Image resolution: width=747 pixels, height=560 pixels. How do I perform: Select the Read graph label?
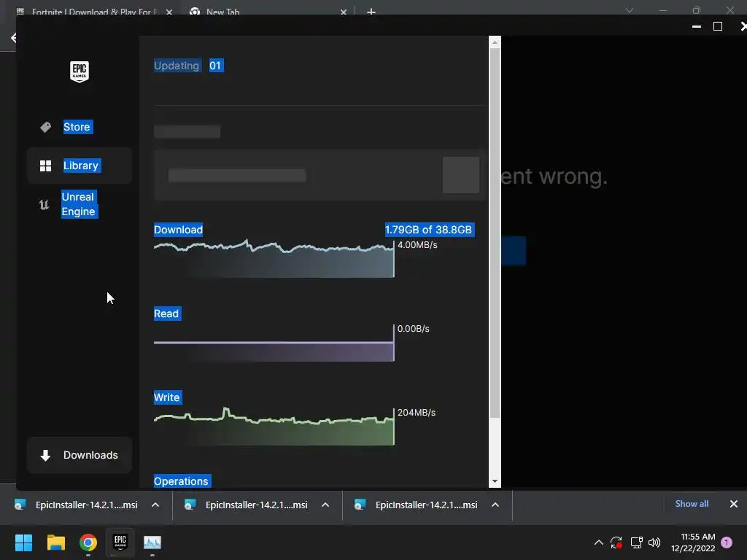click(x=167, y=314)
